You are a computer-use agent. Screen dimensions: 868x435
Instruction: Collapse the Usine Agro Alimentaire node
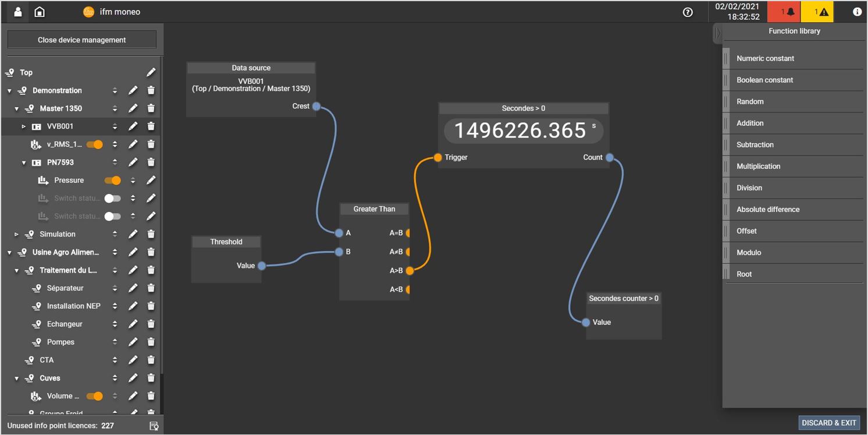tap(9, 252)
